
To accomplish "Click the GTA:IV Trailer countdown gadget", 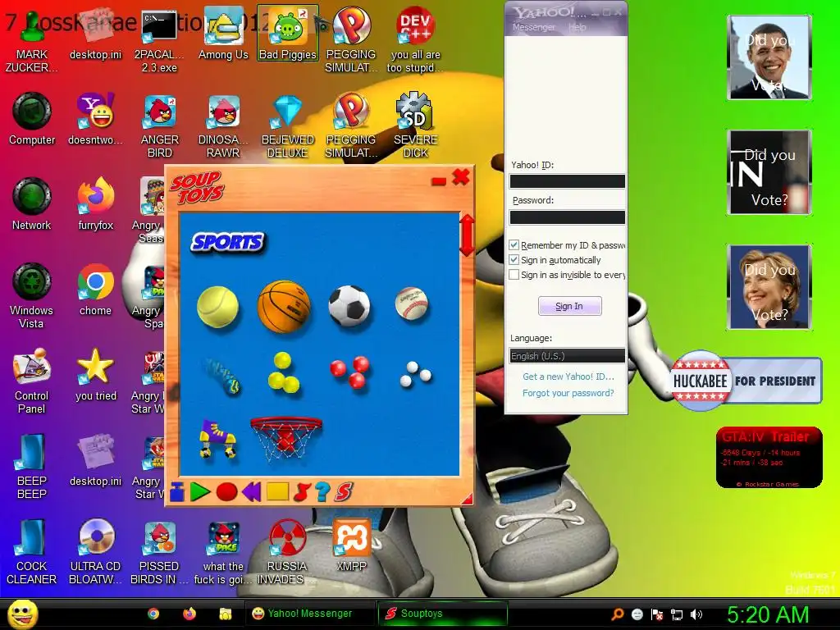I will click(769, 457).
